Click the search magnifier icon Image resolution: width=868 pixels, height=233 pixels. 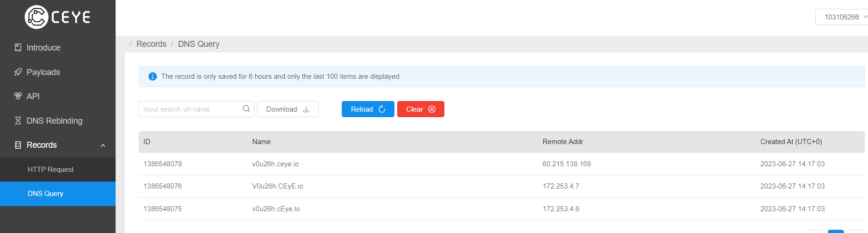[246, 109]
